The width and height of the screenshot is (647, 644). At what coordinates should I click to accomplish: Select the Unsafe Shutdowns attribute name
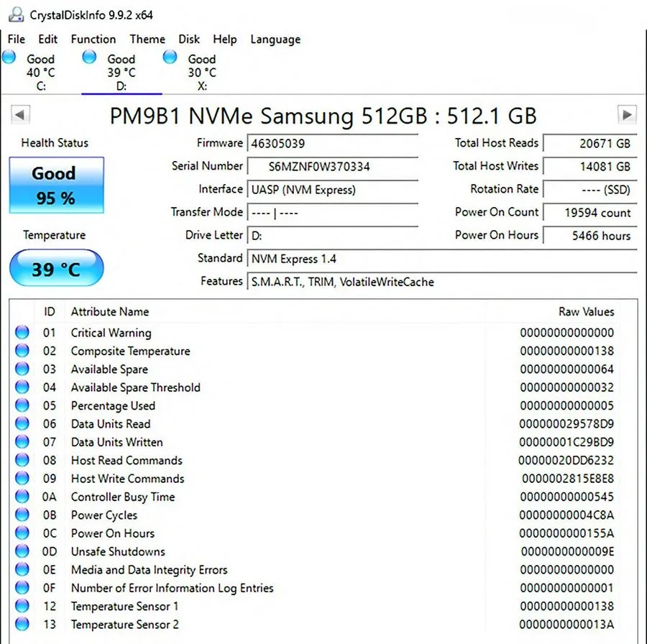pos(118,551)
